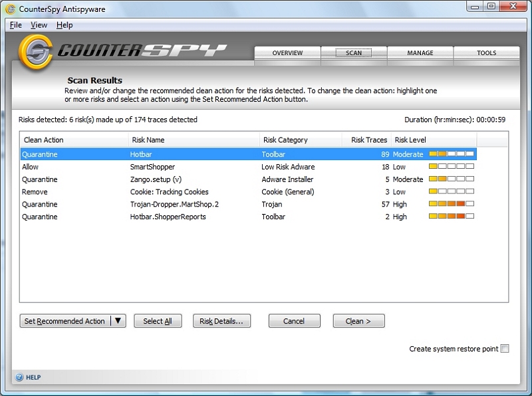The height and width of the screenshot is (396, 532).
Task: Click Allow action for SmartShopper
Action: point(30,167)
